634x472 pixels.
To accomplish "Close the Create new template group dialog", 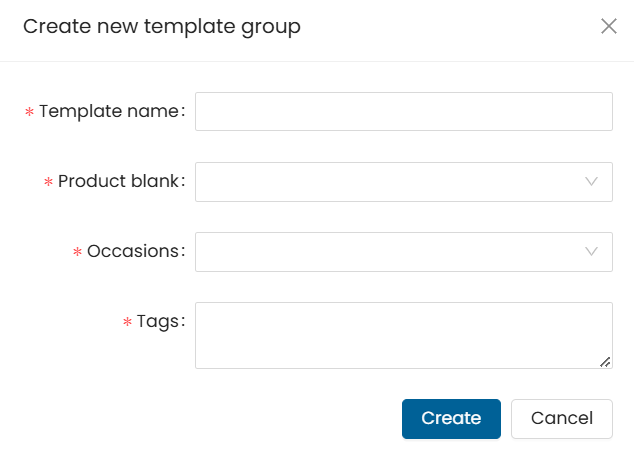I will [608, 26].
